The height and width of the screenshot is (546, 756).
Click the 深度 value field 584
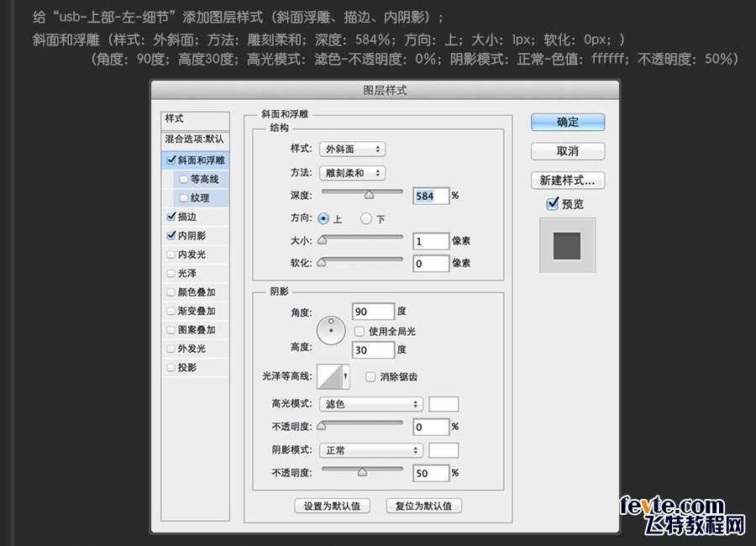tap(431, 196)
